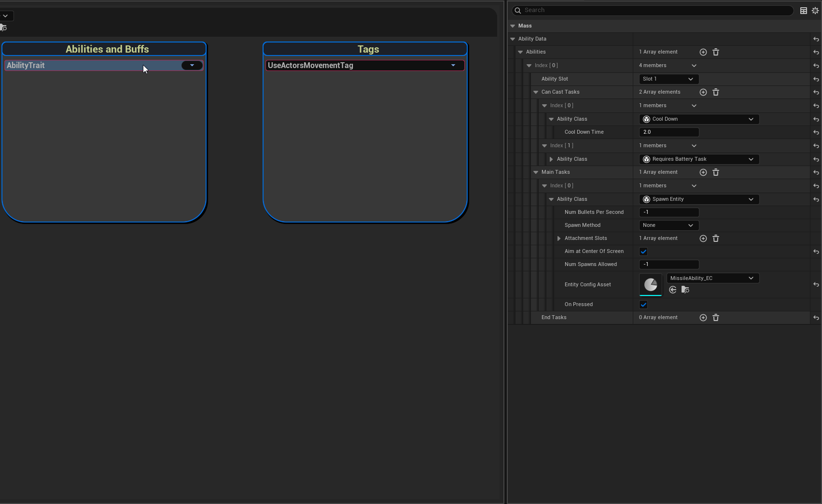The height and width of the screenshot is (504, 822).
Task: Open details panel settings gear
Action: [x=815, y=11]
